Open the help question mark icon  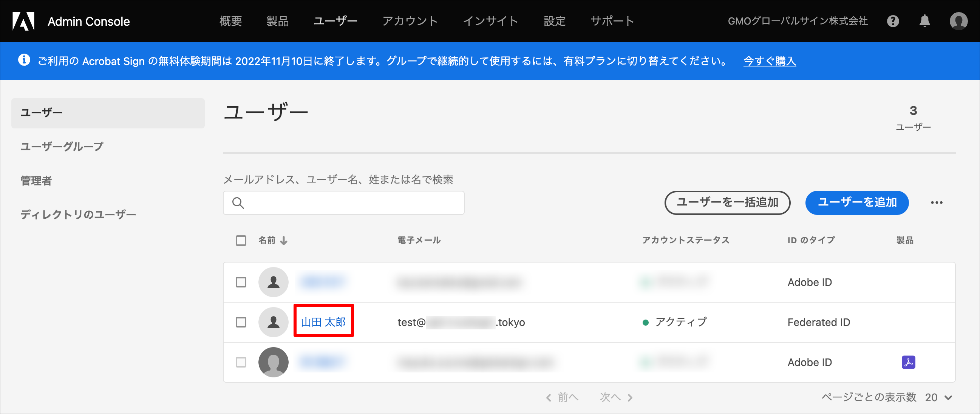893,21
